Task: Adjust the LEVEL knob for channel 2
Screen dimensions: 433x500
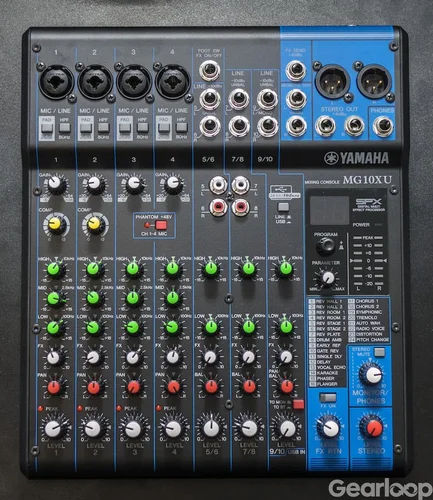Action: [x=93, y=429]
